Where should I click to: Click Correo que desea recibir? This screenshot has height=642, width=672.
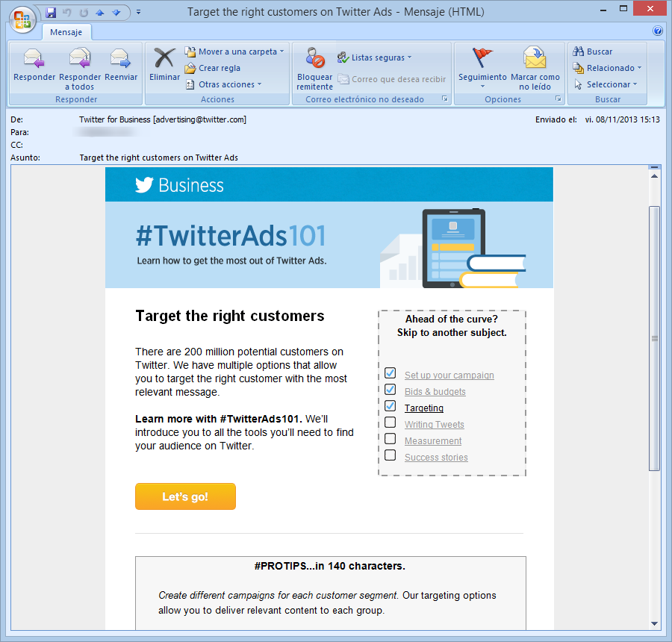pos(392,79)
